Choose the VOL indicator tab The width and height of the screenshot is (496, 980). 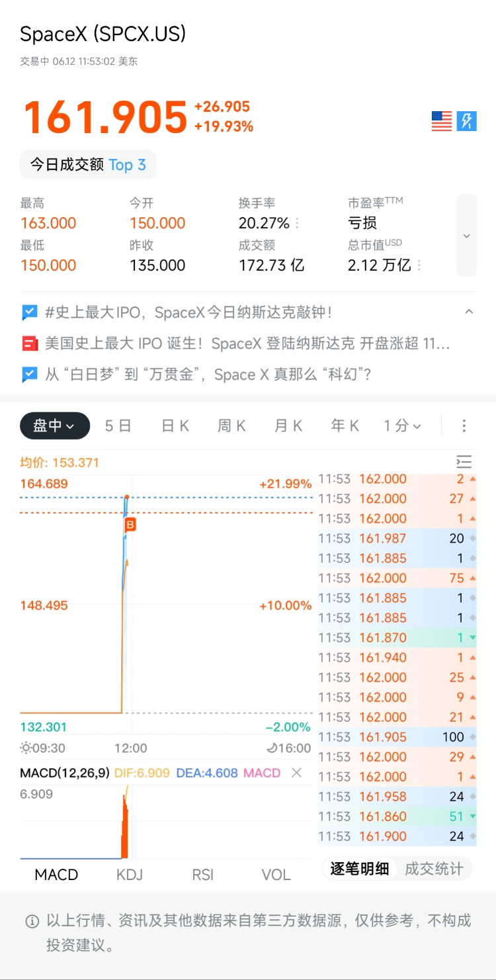pyautogui.click(x=276, y=875)
